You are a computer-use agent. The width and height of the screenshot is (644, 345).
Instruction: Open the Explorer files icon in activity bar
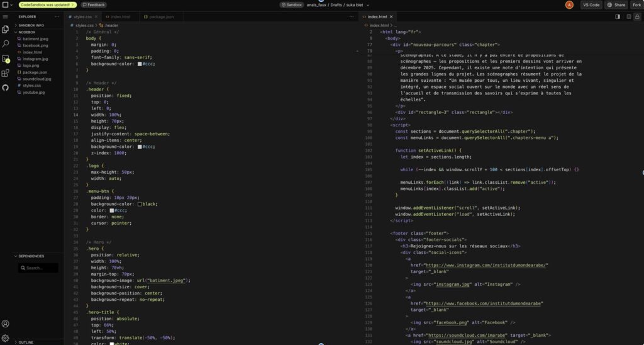5,30
